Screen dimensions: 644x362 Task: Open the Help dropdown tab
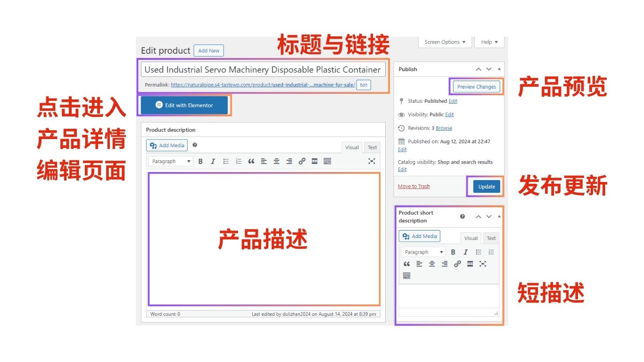[x=489, y=42]
